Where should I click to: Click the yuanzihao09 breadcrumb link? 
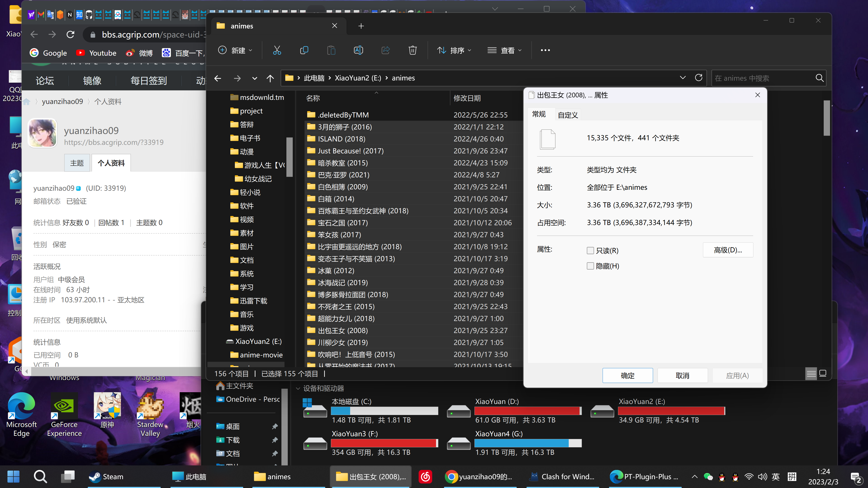click(x=62, y=101)
